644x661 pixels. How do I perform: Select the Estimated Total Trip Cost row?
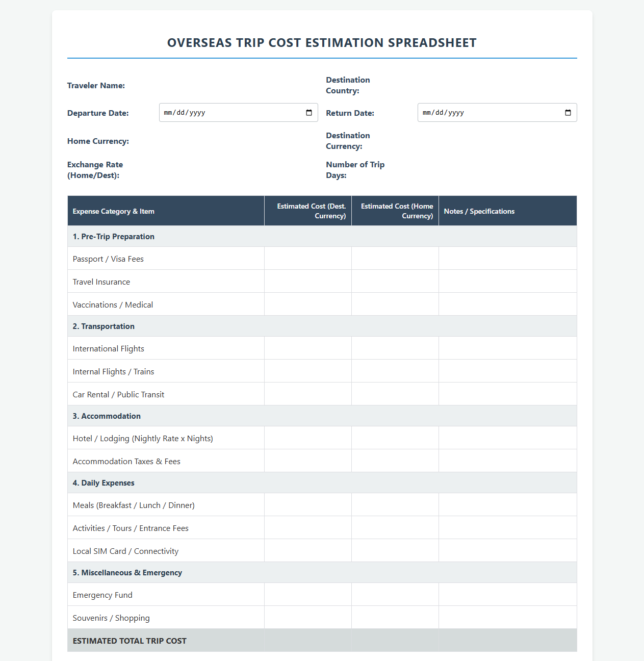(x=322, y=641)
